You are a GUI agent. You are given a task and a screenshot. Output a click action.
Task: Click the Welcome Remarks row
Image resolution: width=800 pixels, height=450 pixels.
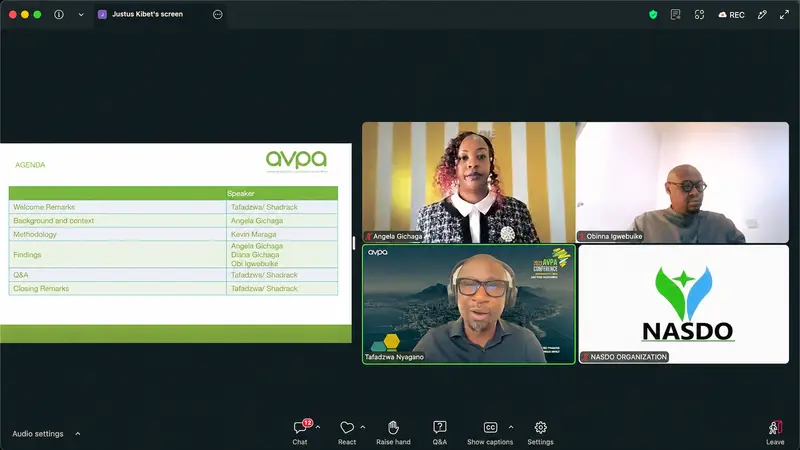173,207
